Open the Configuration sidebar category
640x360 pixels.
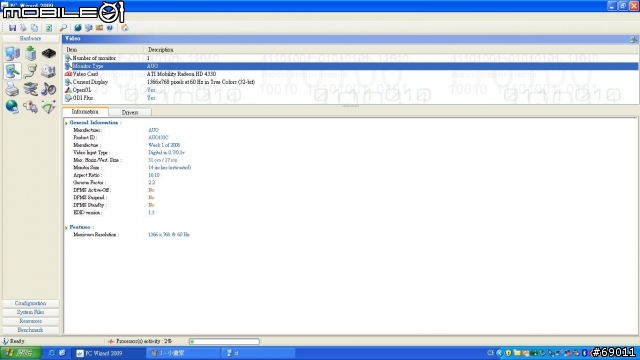point(31,303)
